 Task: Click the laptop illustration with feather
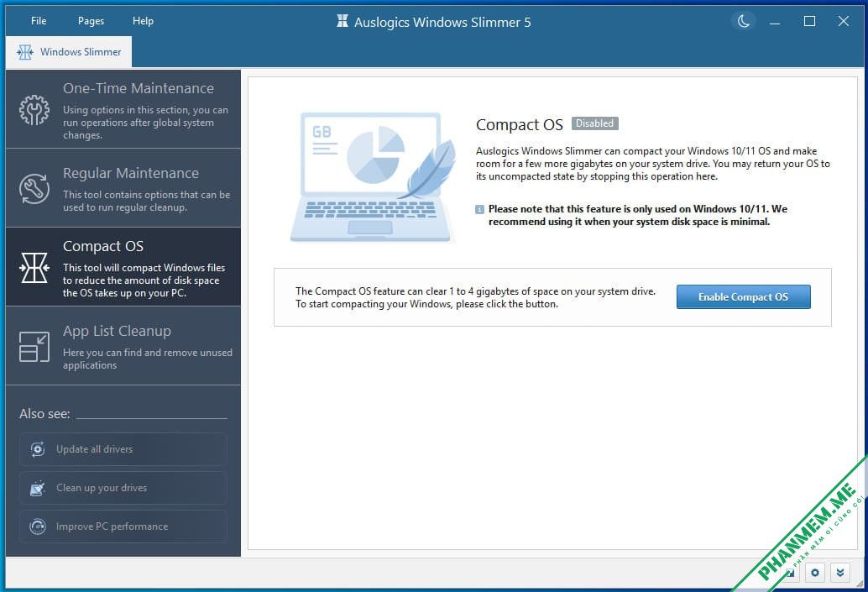374,177
